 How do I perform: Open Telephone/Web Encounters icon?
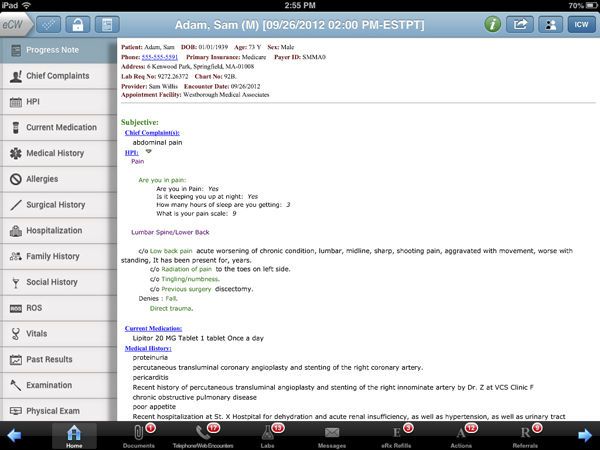[205, 434]
